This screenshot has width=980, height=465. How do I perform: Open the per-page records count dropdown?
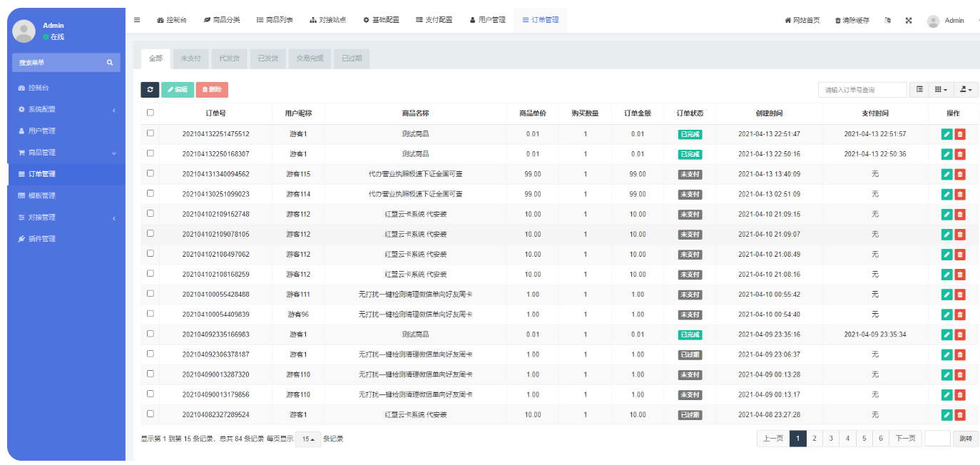pos(307,439)
